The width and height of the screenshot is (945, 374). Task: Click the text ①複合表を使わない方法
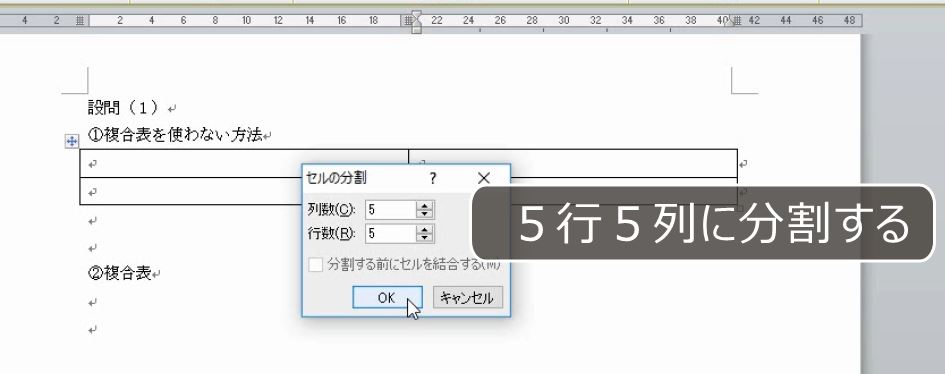tap(175, 136)
